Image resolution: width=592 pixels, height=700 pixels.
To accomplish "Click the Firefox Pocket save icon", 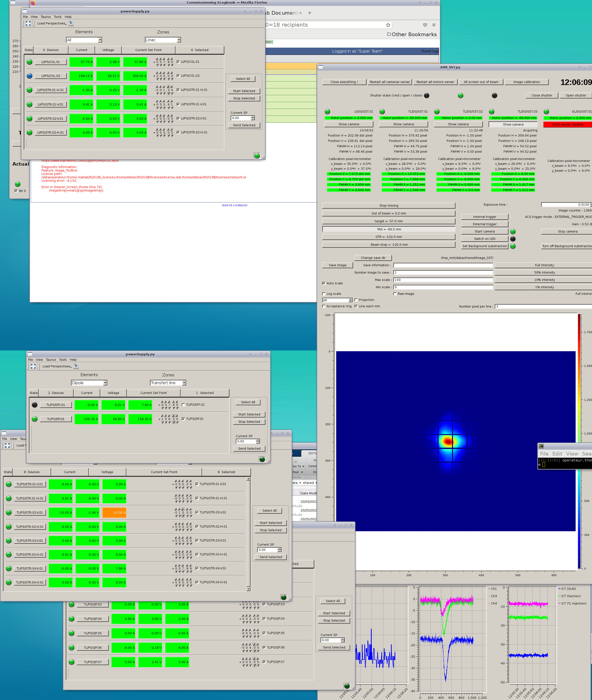I will 425,25.
